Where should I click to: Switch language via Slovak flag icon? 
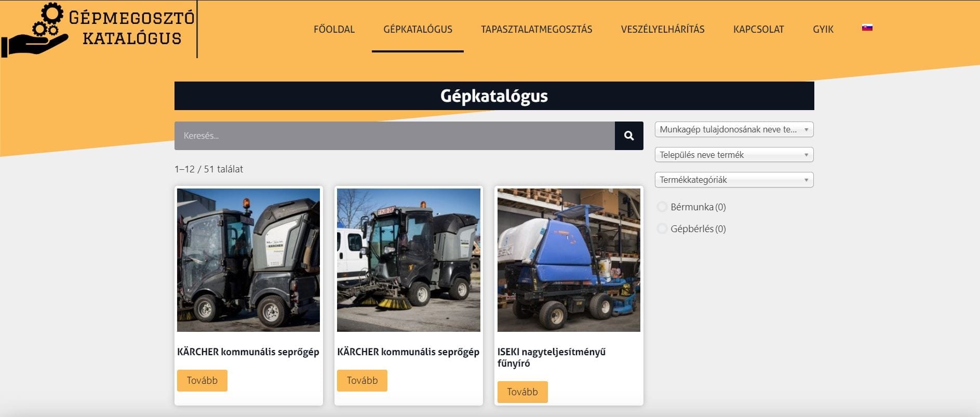[867, 28]
